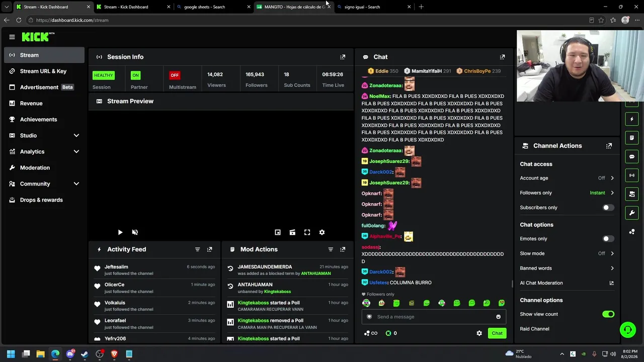Click the Send a message field
Viewport: 644px width, 362px height.
pos(434,317)
